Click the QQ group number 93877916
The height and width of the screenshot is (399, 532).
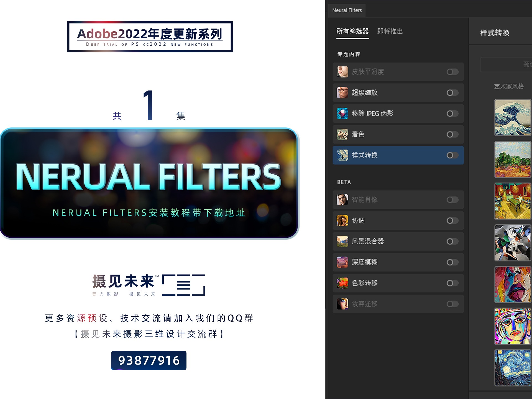point(149,360)
